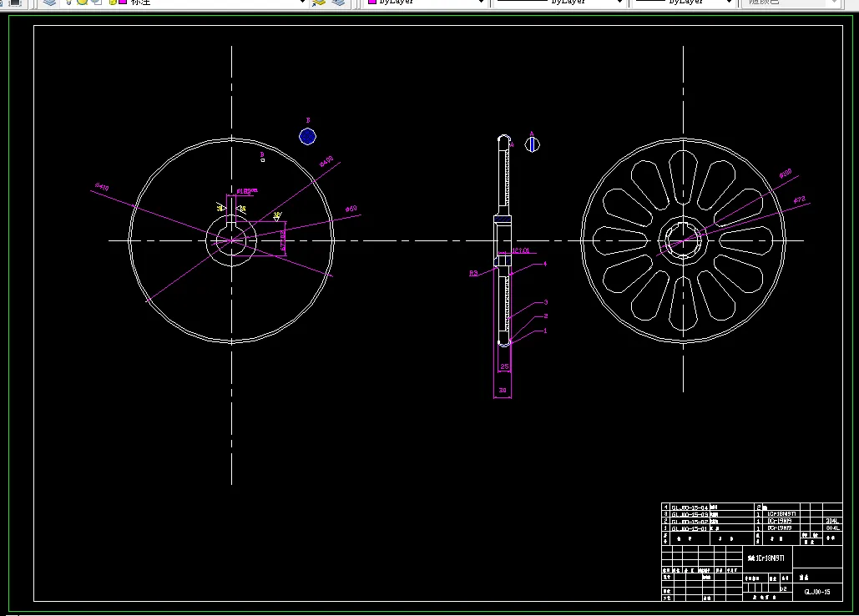Image resolution: width=859 pixels, height=616 pixels.
Task: Select the detail A circle with blue stripe
Action: tap(532, 144)
